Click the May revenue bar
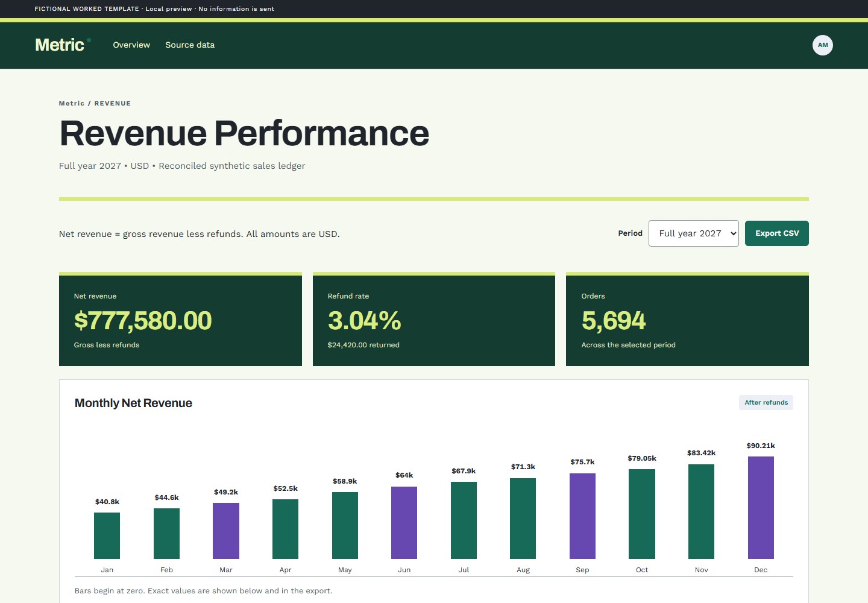868x603 pixels. [345, 525]
